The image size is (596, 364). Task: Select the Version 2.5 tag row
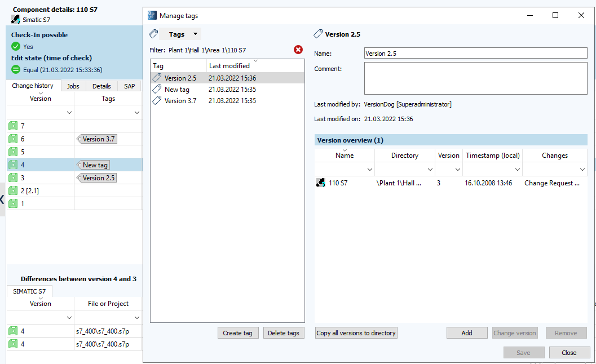[227, 78]
